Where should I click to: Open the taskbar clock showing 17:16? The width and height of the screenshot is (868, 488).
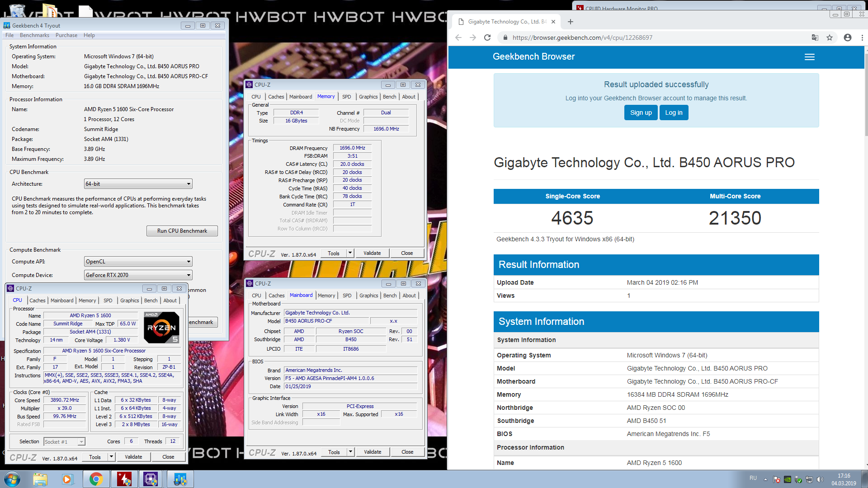click(844, 479)
